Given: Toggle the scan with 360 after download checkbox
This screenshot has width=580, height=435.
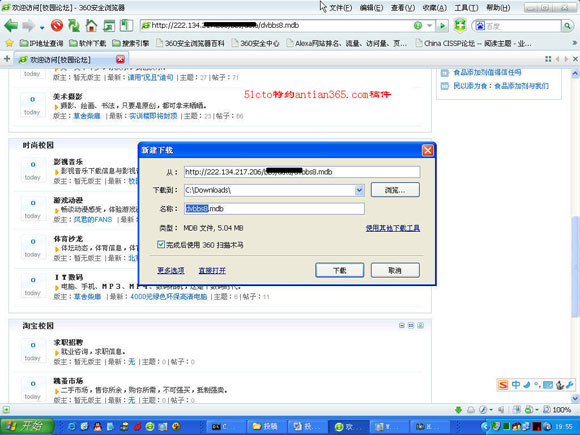Looking at the screenshot, I should click(x=161, y=245).
